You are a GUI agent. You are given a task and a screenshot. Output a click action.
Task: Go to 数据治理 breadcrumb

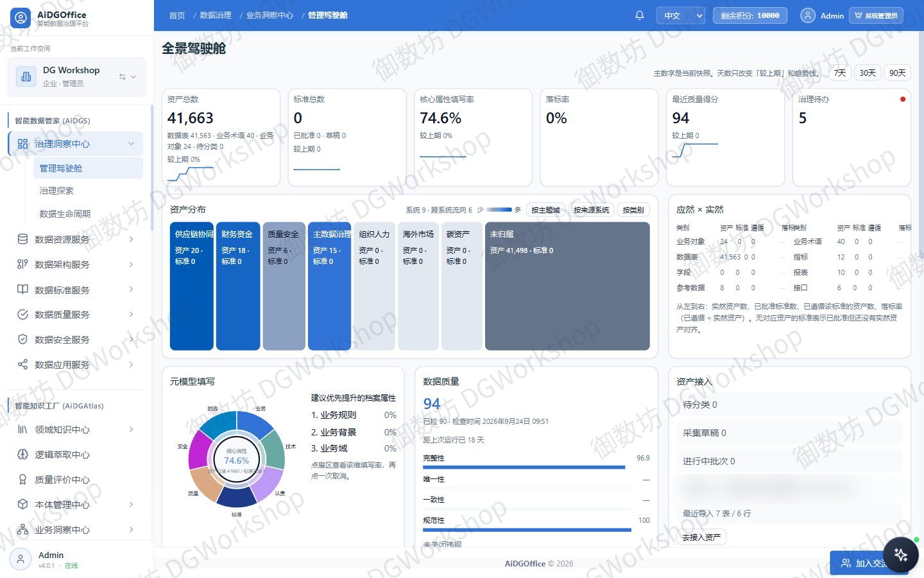pyautogui.click(x=216, y=15)
